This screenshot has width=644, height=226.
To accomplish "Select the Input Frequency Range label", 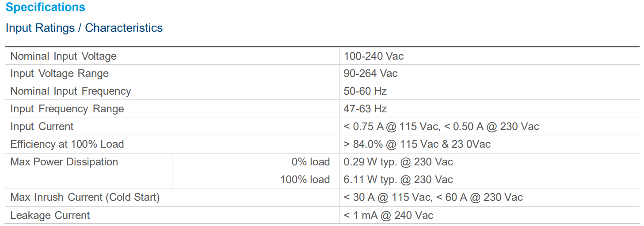I will click(67, 109).
